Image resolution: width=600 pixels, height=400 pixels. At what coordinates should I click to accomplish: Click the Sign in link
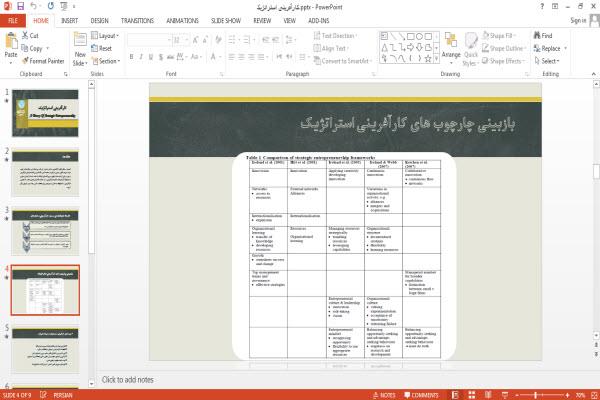578,20
